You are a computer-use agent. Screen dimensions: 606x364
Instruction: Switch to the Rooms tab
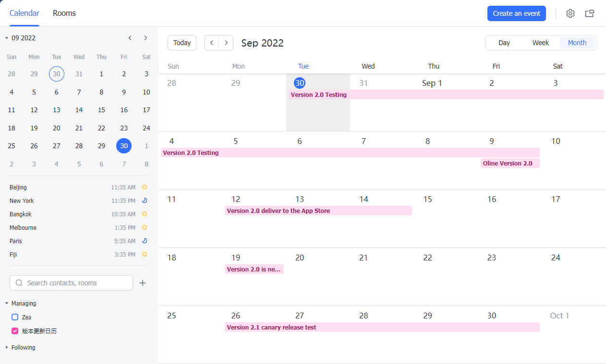[64, 13]
